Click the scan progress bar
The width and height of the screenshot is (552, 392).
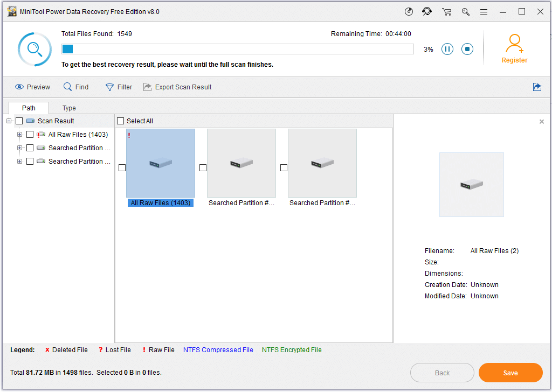tap(237, 50)
